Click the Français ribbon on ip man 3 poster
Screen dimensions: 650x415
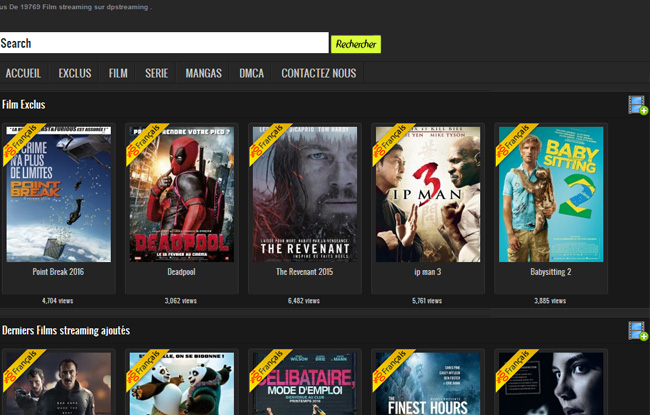point(393,144)
